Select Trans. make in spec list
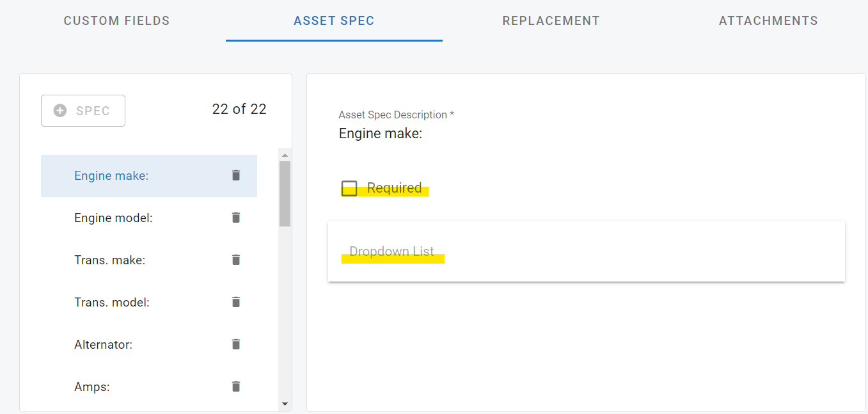 click(x=109, y=260)
